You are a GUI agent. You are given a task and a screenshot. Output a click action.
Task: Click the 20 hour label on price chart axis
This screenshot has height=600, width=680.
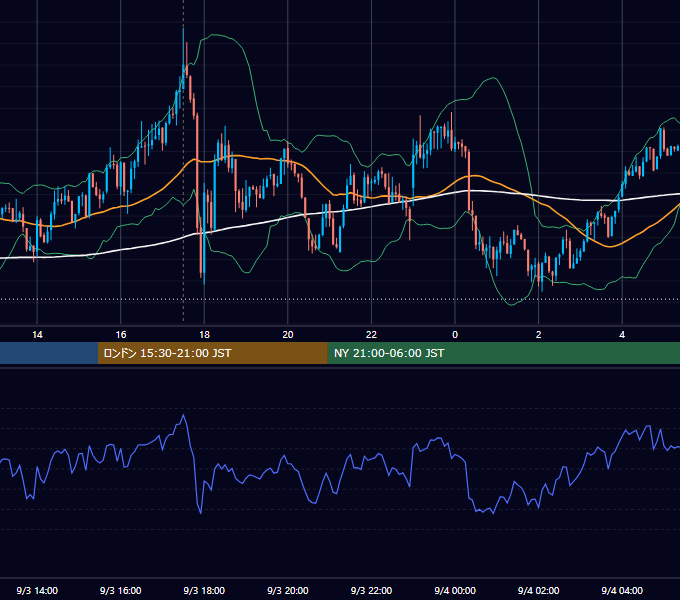(x=288, y=335)
